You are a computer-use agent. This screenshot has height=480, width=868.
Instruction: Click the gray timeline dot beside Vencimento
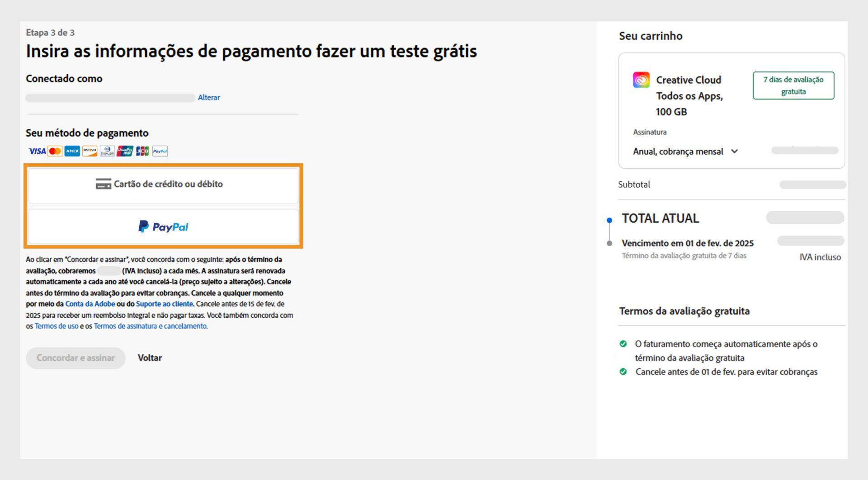pyautogui.click(x=609, y=243)
